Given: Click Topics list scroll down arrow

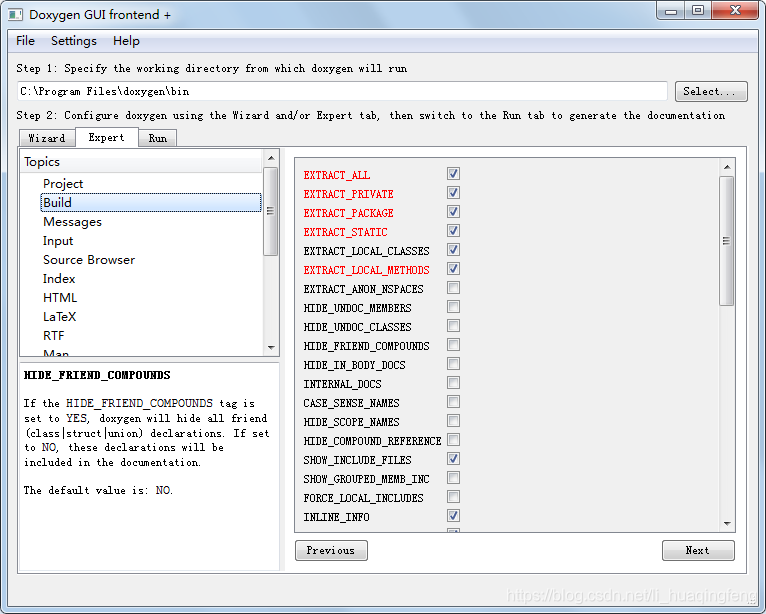Looking at the screenshot, I should (x=271, y=348).
